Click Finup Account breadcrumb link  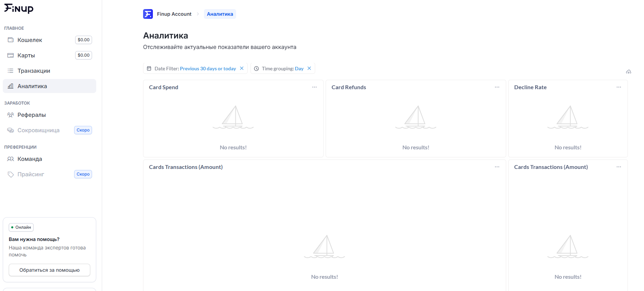(x=174, y=14)
